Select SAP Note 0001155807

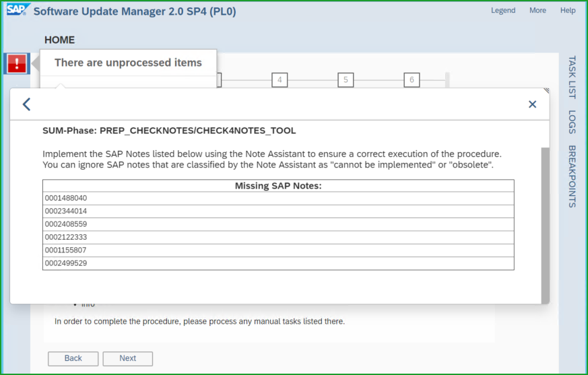pos(278,250)
